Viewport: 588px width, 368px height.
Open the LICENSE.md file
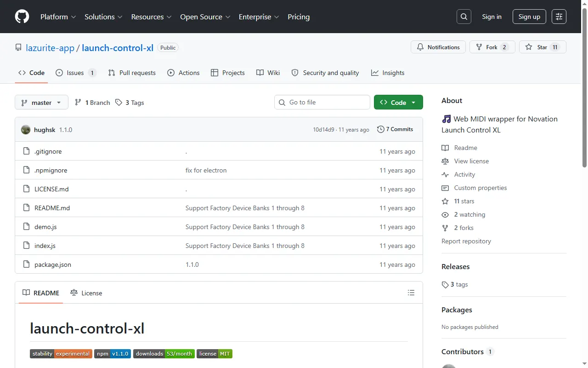point(51,189)
